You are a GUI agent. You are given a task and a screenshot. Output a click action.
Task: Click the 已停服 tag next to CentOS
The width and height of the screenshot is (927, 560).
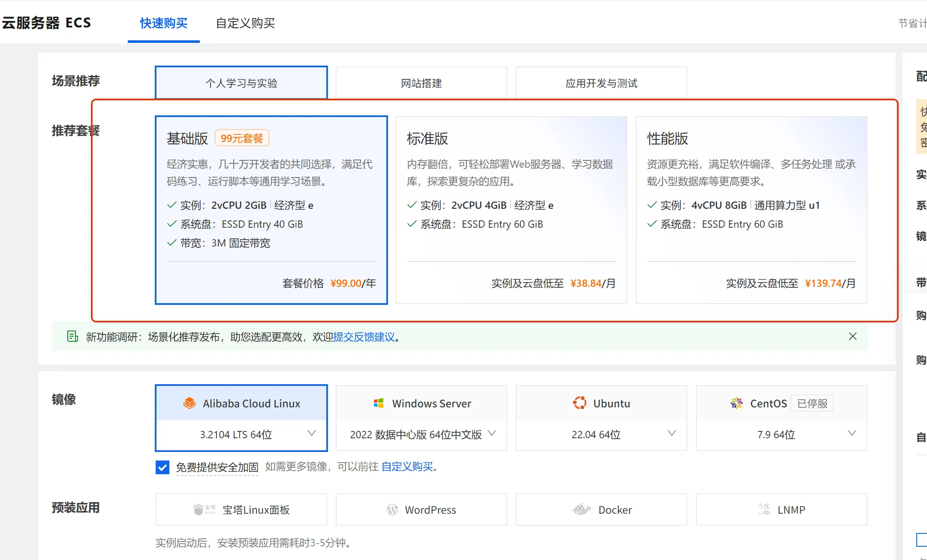click(812, 403)
